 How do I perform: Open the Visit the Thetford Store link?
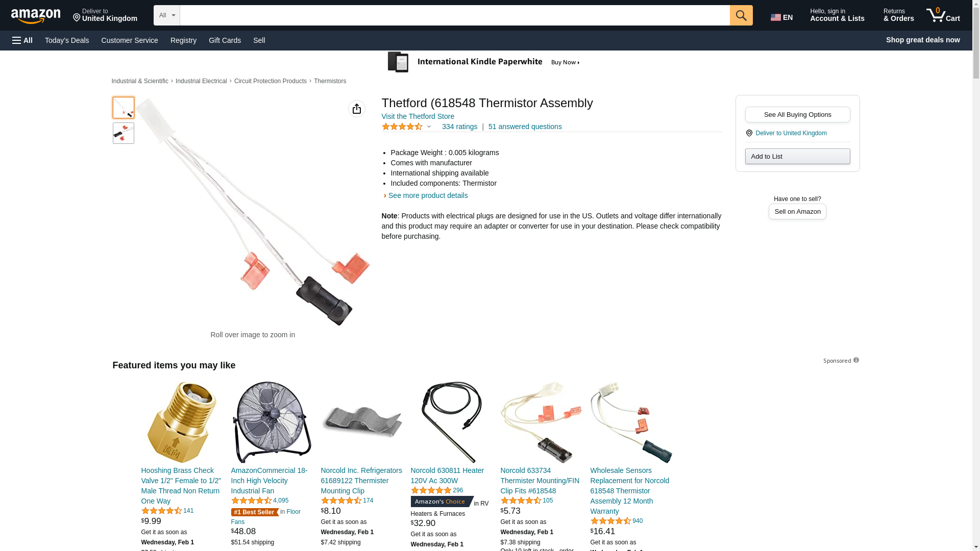[x=418, y=116]
